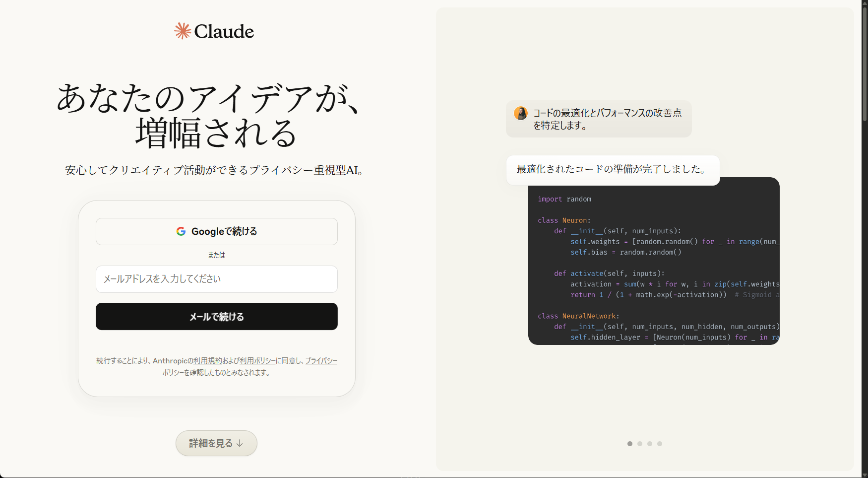Viewport: 868px width, 478px height.
Task: Click the 'import random' code line
Action: click(x=564, y=199)
